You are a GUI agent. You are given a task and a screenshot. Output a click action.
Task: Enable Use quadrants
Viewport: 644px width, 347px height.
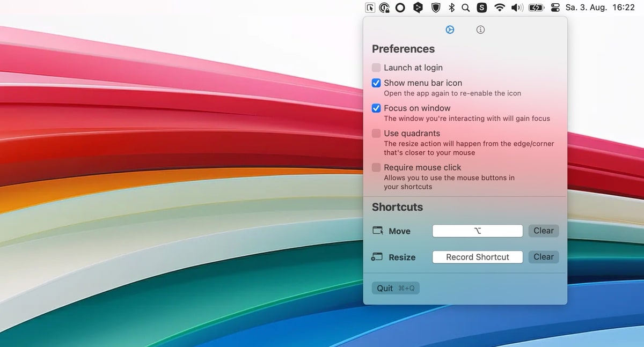coord(376,133)
